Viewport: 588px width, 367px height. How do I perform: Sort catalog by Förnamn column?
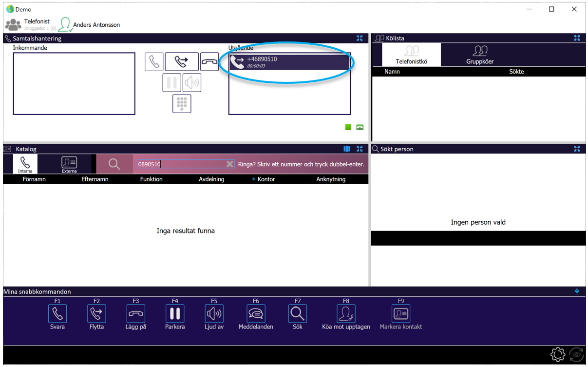[x=34, y=179]
